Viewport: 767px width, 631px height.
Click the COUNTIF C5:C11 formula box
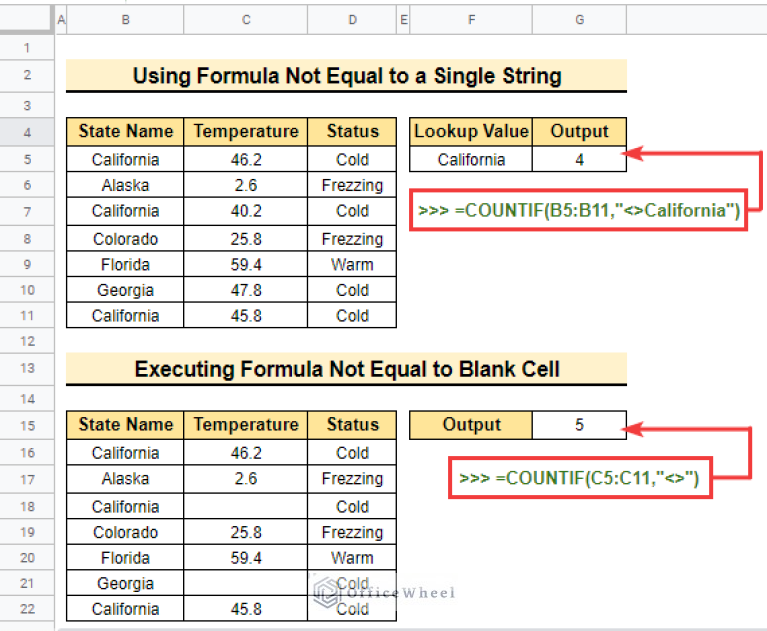click(579, 478)
